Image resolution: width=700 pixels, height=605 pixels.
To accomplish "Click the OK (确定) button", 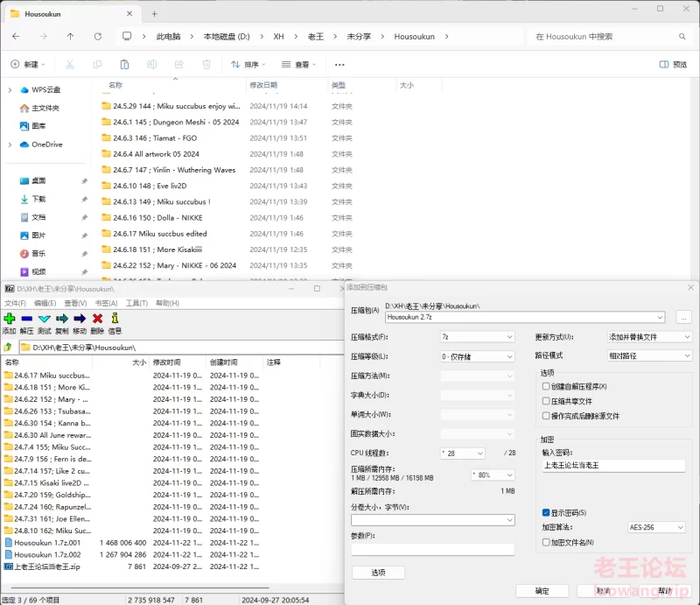I will point(542,591).
